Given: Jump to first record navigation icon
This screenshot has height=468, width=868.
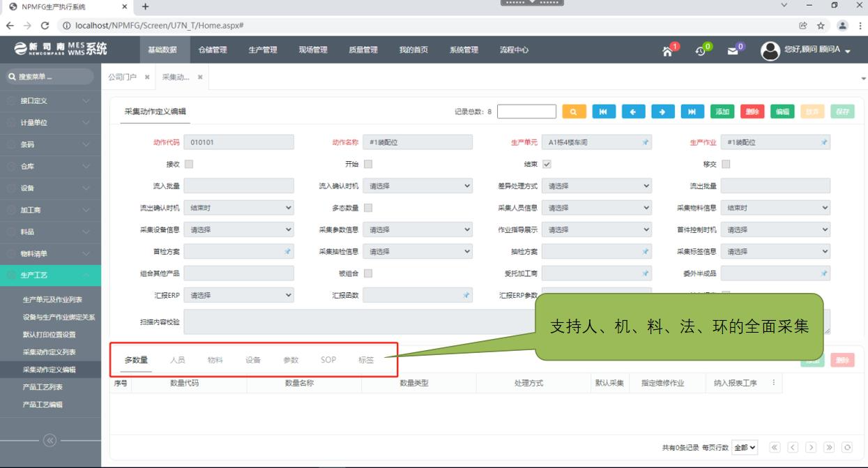Looking at the screenshot, I should pyautogui.click(x=604, y=112).
